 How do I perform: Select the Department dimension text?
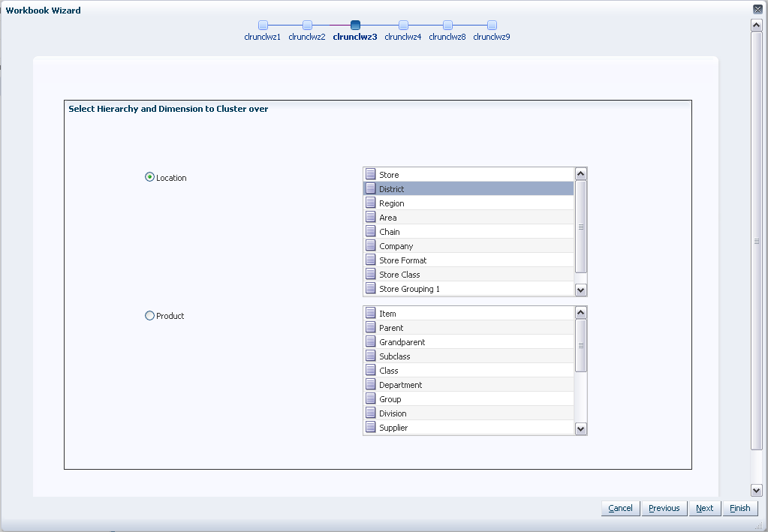click(400, 385)
